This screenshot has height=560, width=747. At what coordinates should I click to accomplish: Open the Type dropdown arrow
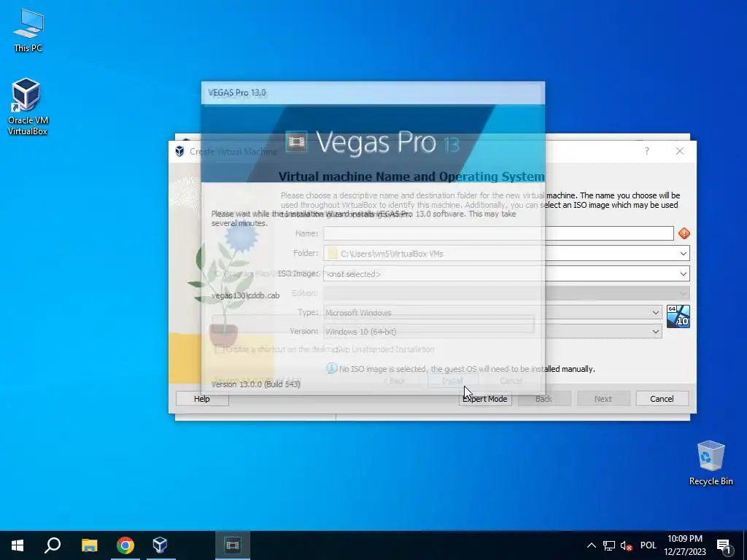(x=656, y=312)
